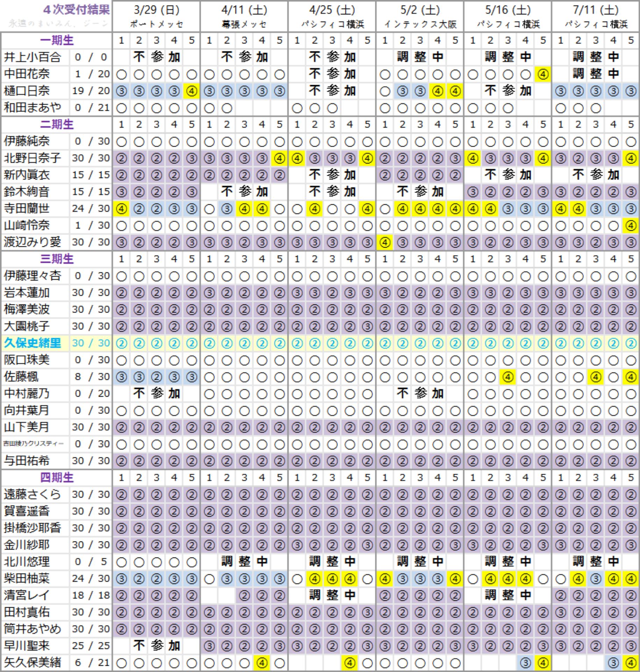Click 樋口日奈's yellow ④ under 3/29
The image size is (640, 672).
[192, 91]
